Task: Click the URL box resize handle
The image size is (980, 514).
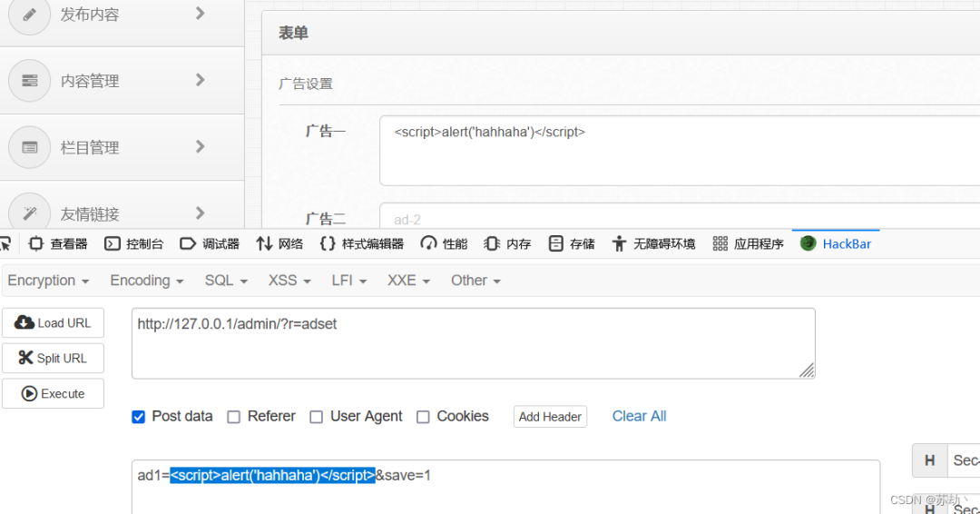Action: (807, 371)
